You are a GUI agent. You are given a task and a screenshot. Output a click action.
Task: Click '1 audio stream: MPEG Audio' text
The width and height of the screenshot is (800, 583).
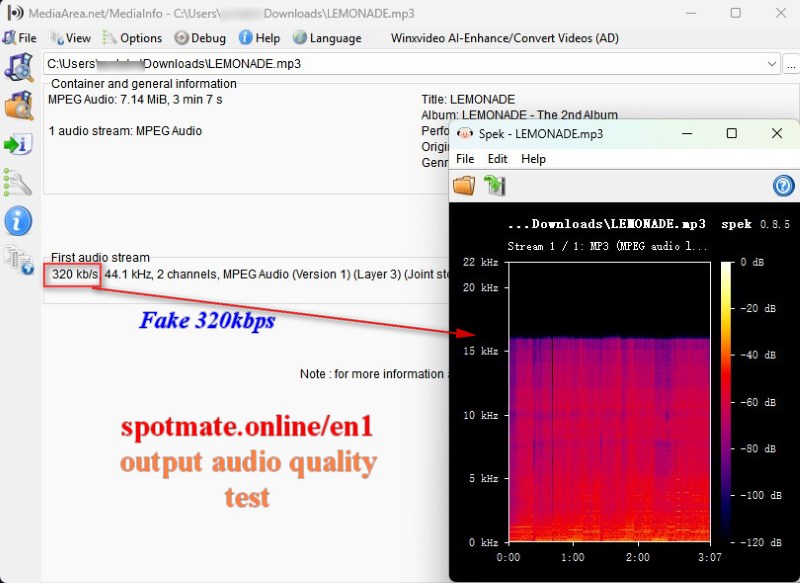point(125,131)
